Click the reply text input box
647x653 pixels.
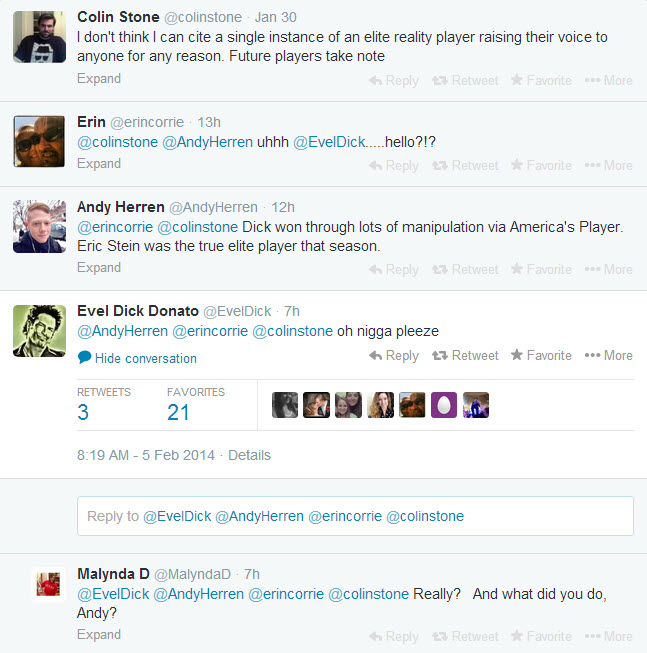[355, 516]
